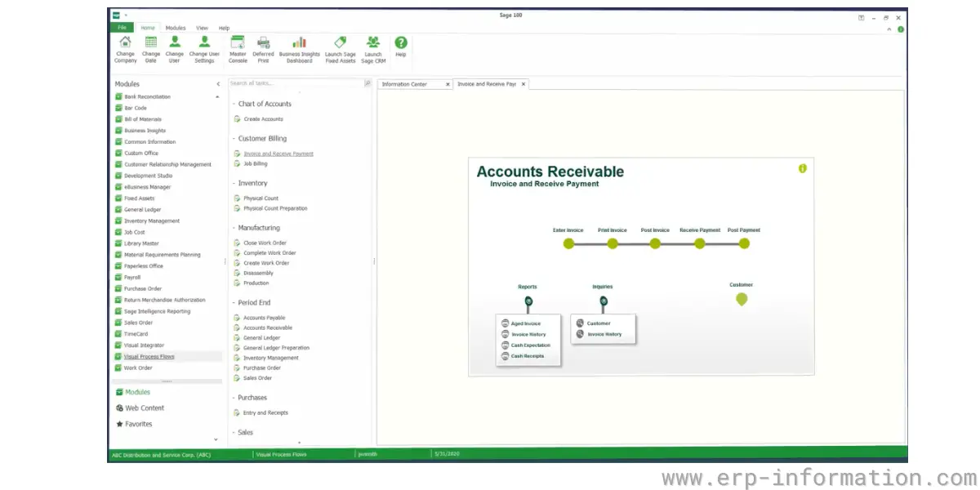The image size is (980, 490).
Task: Click the Post Invoice process node
Action: coord(655,243)
